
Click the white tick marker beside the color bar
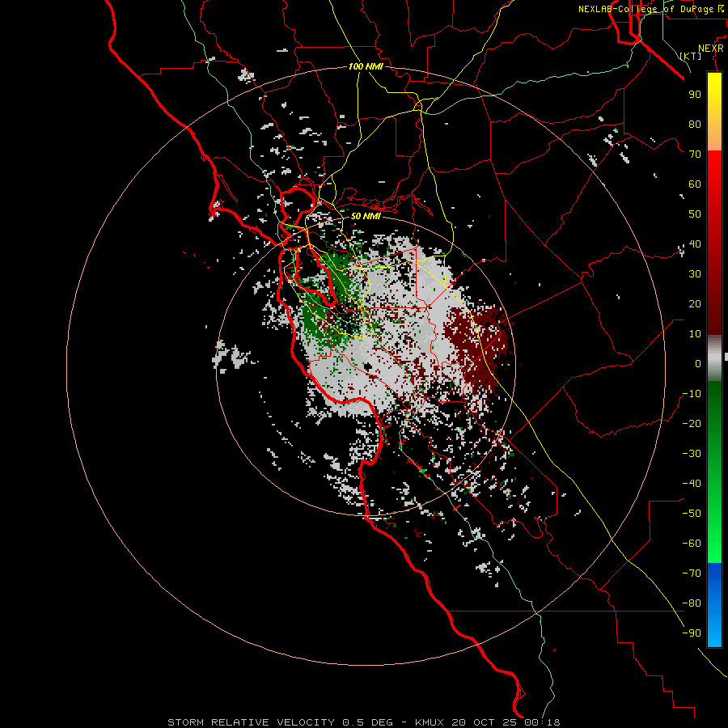click(x=726, y=357)
